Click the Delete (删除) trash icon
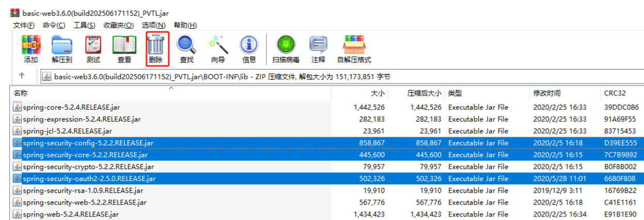The height and width of the screenshot is (220, 644). tap(155, 45)
